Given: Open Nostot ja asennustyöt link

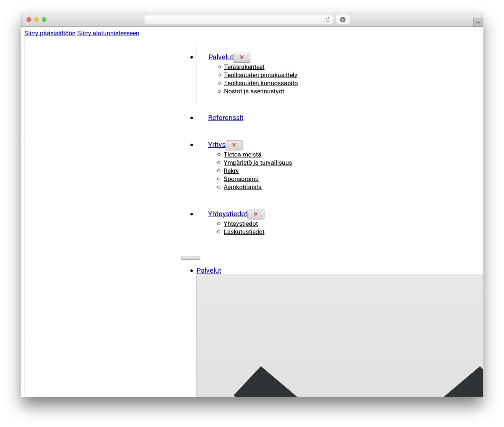Looking at the screenshot, I should click(254, 91).
